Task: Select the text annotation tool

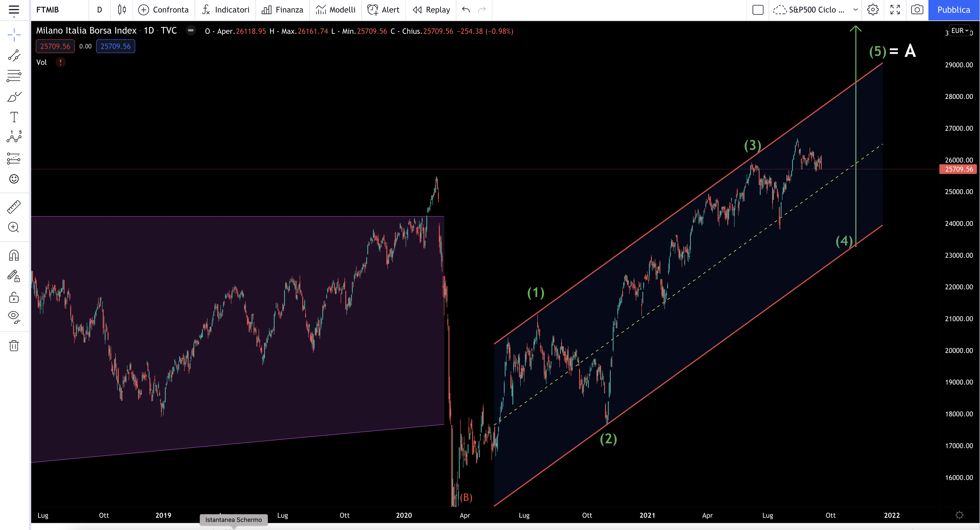Action: tap(14, 117)
